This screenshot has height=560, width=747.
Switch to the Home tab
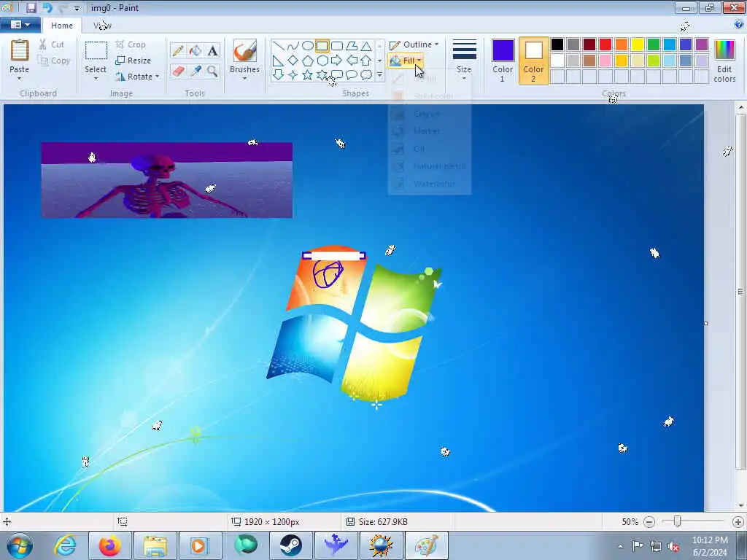click(62, 26)
